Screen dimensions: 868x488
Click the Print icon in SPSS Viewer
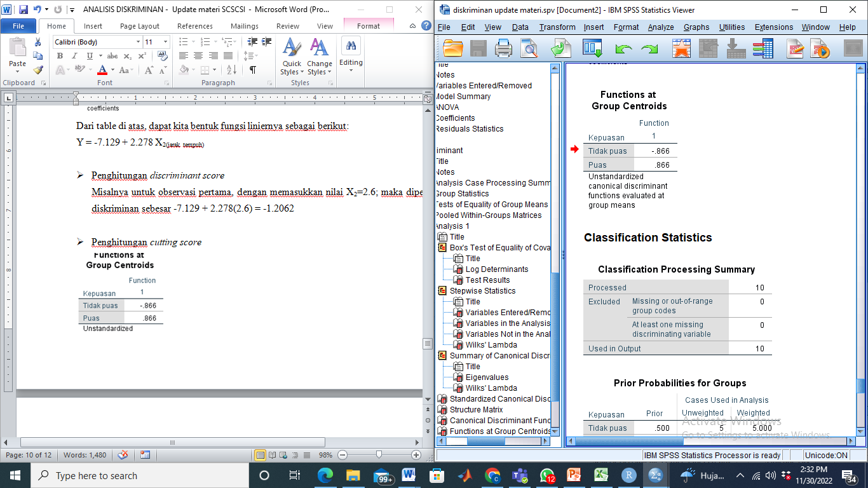pyautogui.click(x=503, y=49)
